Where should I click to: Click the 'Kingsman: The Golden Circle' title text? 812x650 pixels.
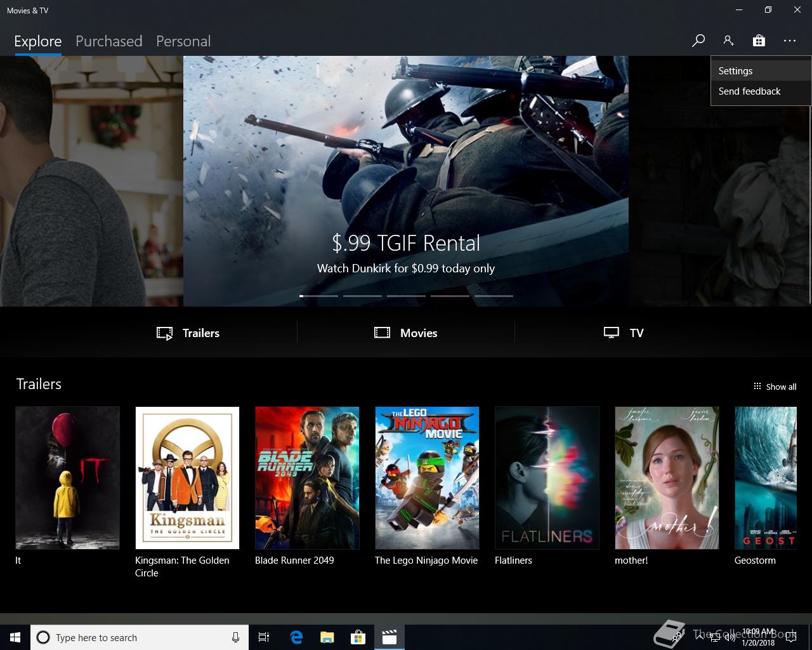click(x=182, y=567)
